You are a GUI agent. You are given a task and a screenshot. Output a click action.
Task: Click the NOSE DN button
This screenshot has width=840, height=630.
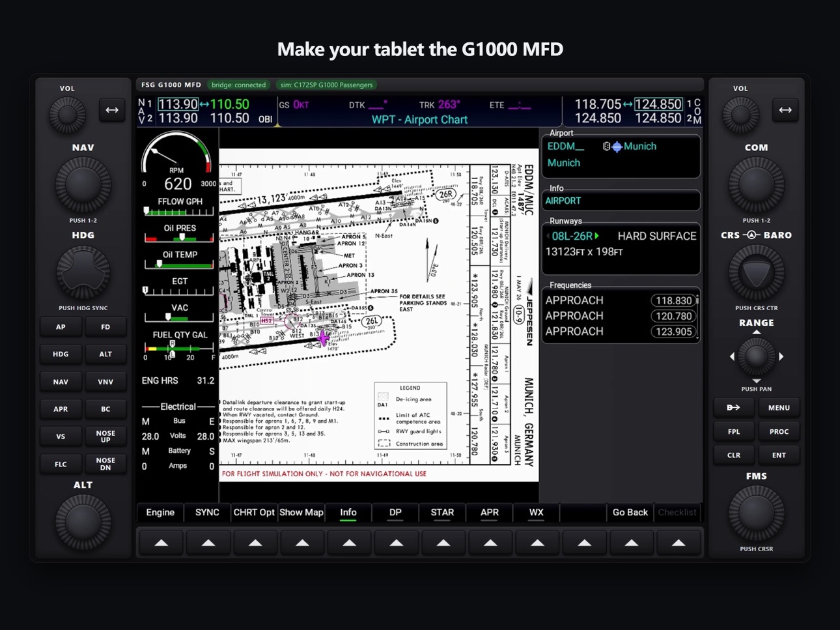(x=105, y=464)
